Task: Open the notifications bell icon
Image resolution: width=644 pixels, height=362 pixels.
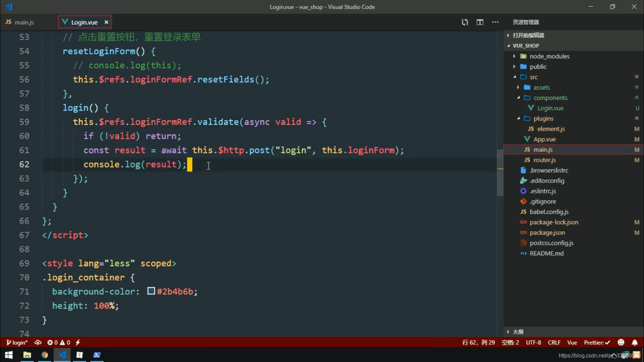Action: click(x=635, y=343)
